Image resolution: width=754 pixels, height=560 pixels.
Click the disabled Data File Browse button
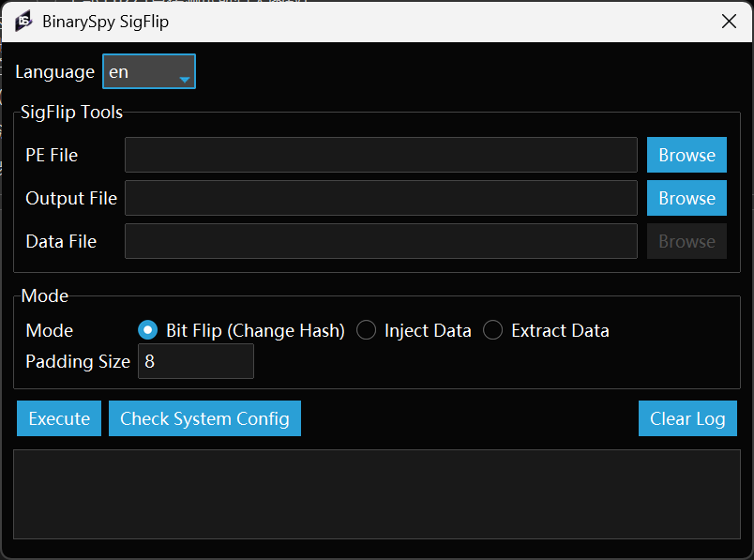click(686, 241)
